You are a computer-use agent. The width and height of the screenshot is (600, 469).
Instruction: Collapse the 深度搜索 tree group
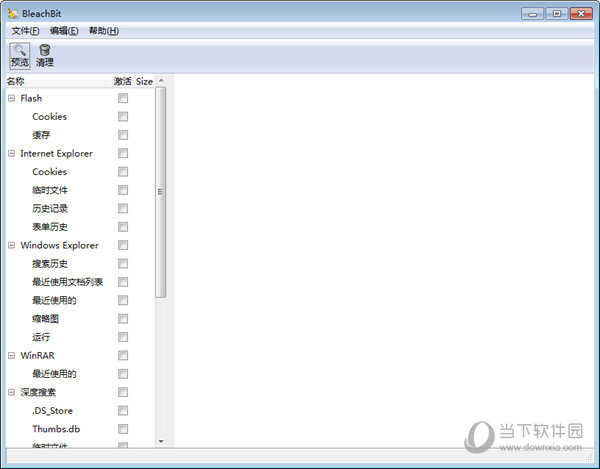pos(11,392)
